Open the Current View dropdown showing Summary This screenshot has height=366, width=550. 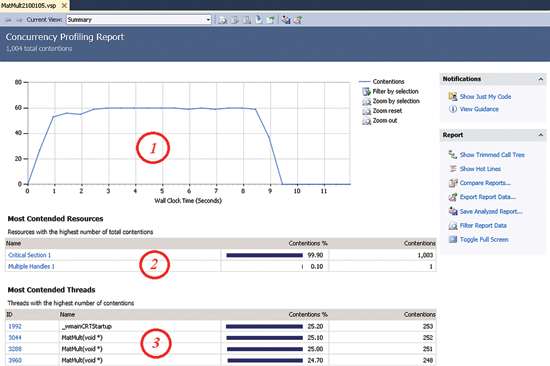[139, 20]
